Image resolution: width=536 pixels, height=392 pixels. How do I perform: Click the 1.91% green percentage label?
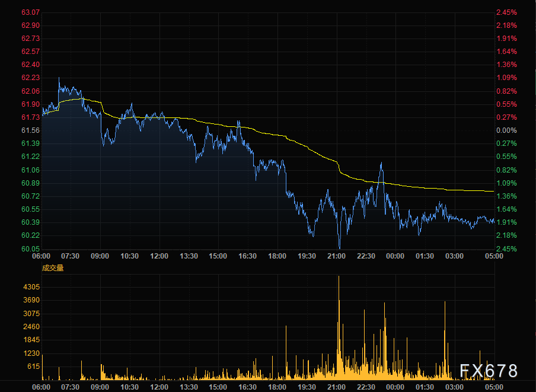click(x=506, y=222)
